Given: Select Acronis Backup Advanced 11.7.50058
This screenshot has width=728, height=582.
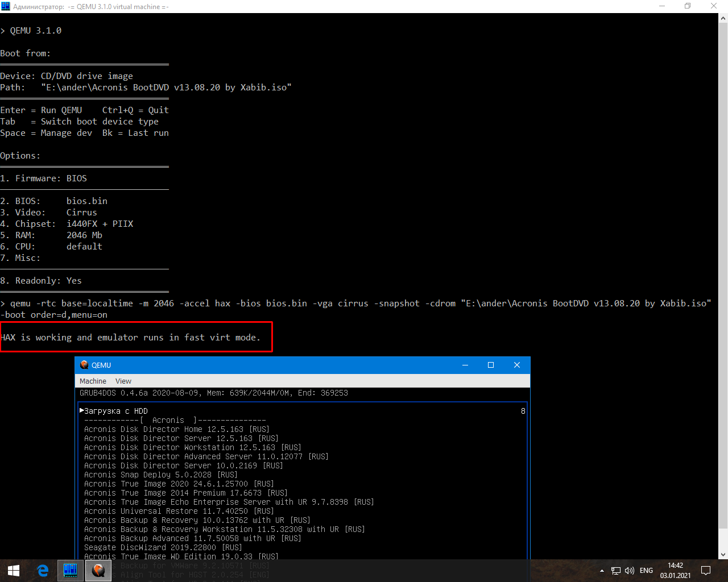Looking at the screenshot, I should [193, 538].
